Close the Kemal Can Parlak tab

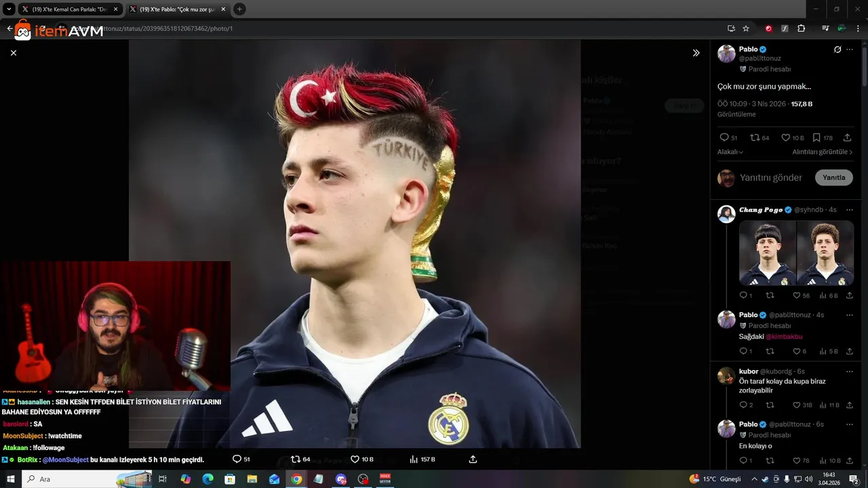click(115, 9)
